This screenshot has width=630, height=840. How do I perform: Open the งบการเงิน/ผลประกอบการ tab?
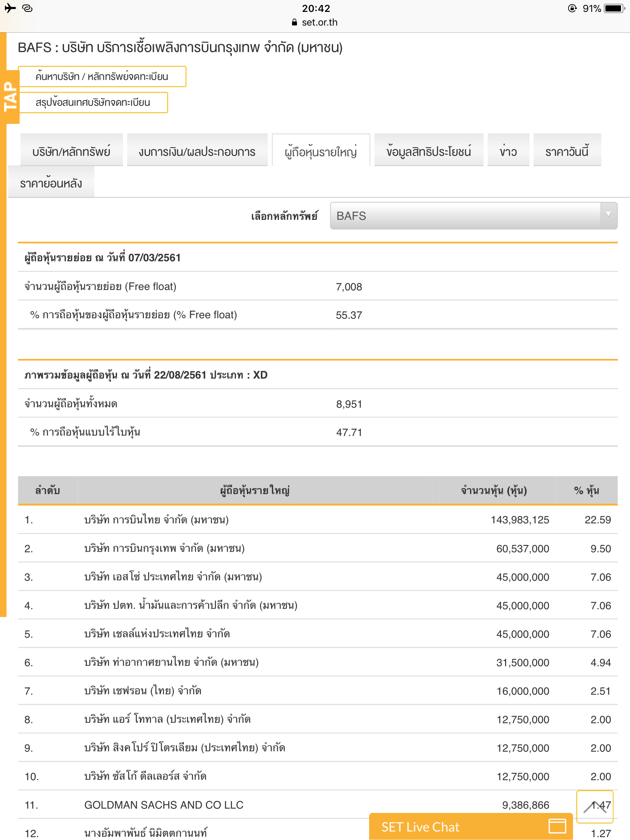(x=197, y=151)
